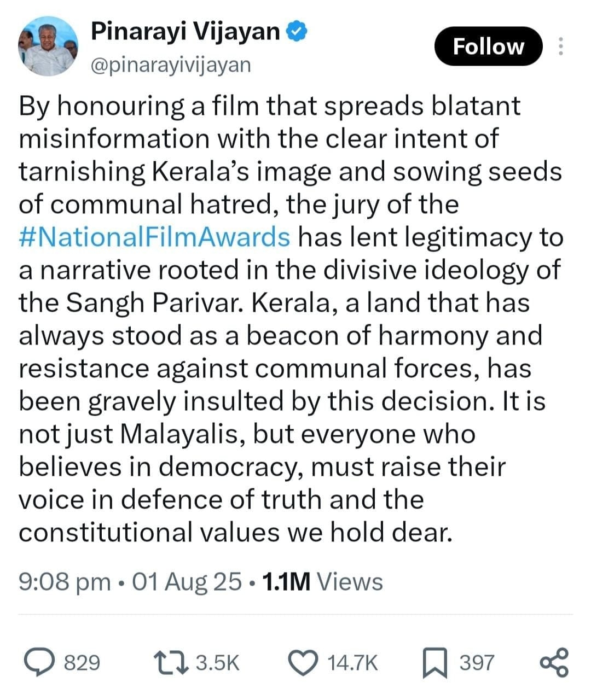The height and width of the screenshot is (700, 591).
Task: Click the 9:08 pm timestamp
Action: [65, 581]
